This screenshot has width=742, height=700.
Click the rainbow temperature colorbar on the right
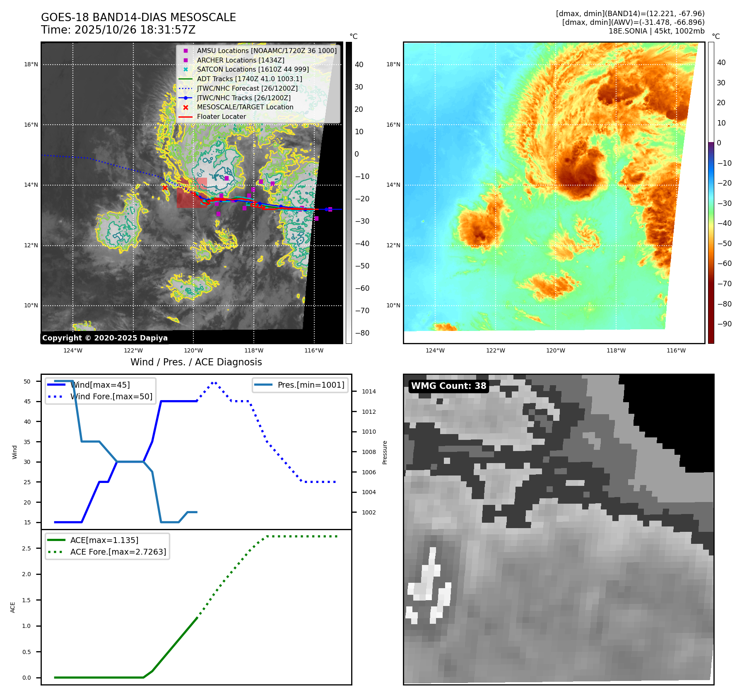pos(711,193)
